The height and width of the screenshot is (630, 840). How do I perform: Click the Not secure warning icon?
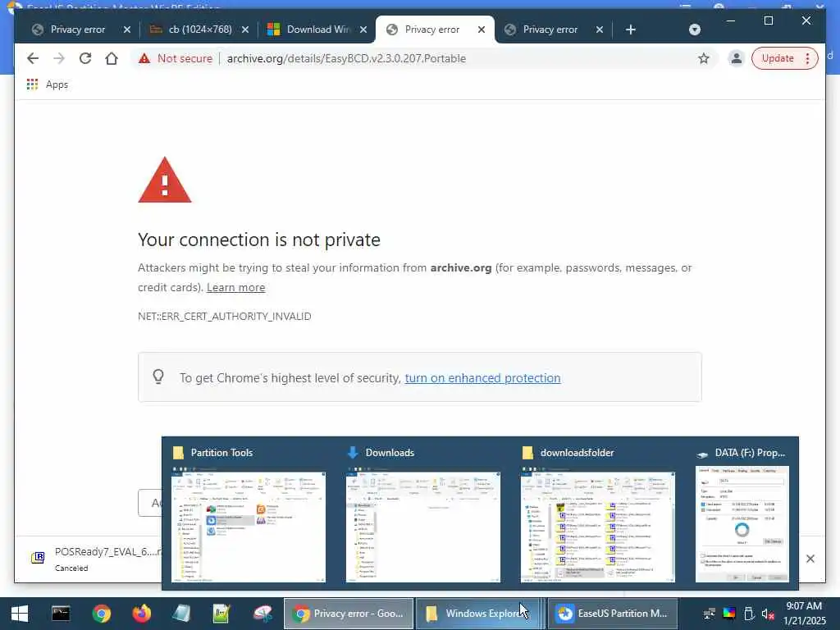[x=144, y=58]
